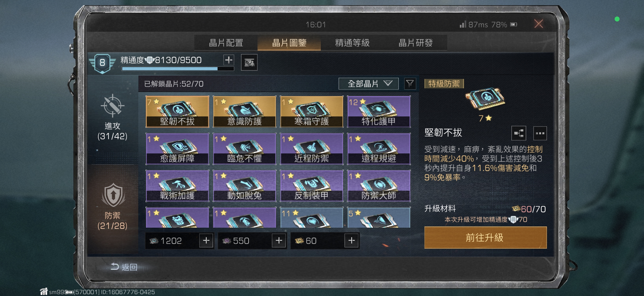Viewport: 644px width, 296px height.
Task: Add more of the 60 upgrade material
Action: tap(351, 240)
